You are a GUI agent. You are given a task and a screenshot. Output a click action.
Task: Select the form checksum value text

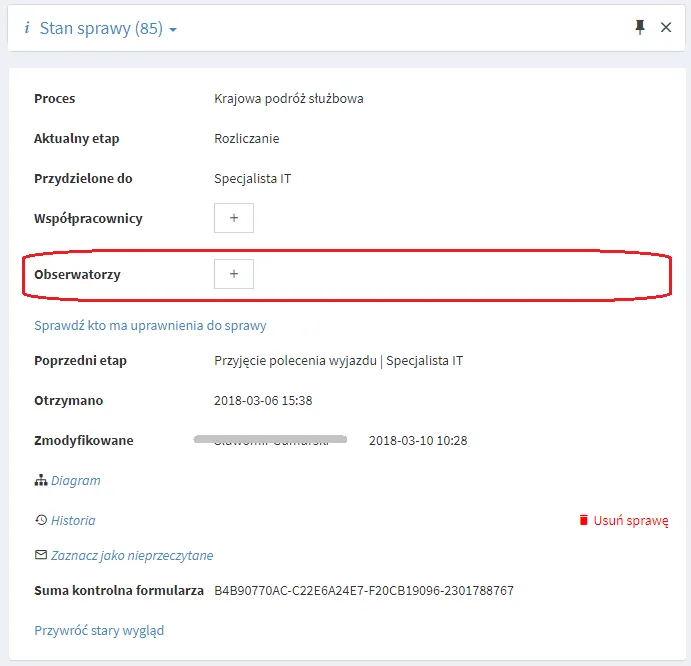tap(364, 590)
